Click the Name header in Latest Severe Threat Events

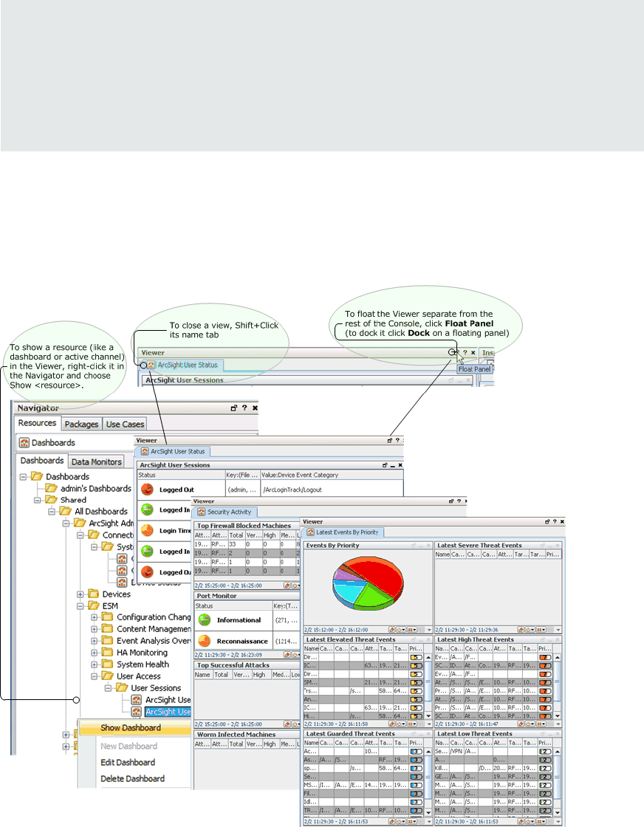coord(442,555)
